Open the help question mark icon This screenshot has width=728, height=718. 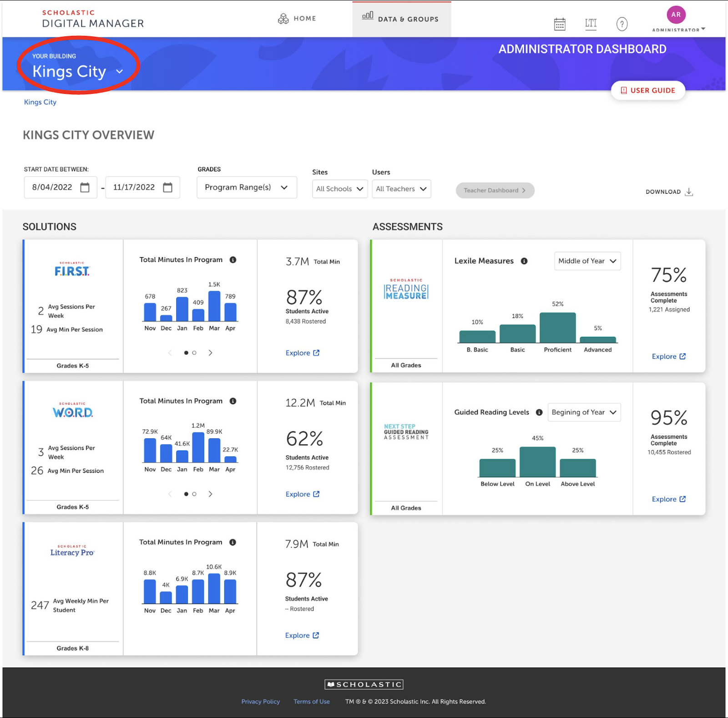click(x=622, y=24)
